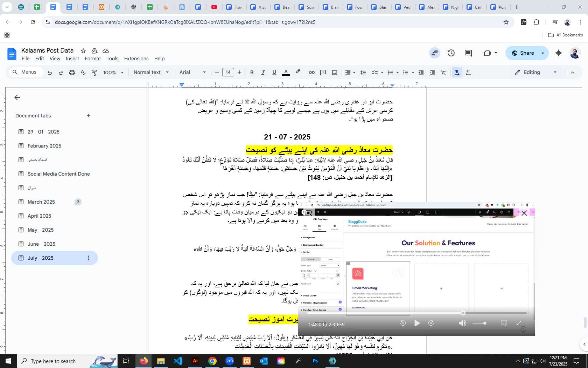Collapse the Docs menus with up chevron
588x368 pixels.
tap(573, 73)
